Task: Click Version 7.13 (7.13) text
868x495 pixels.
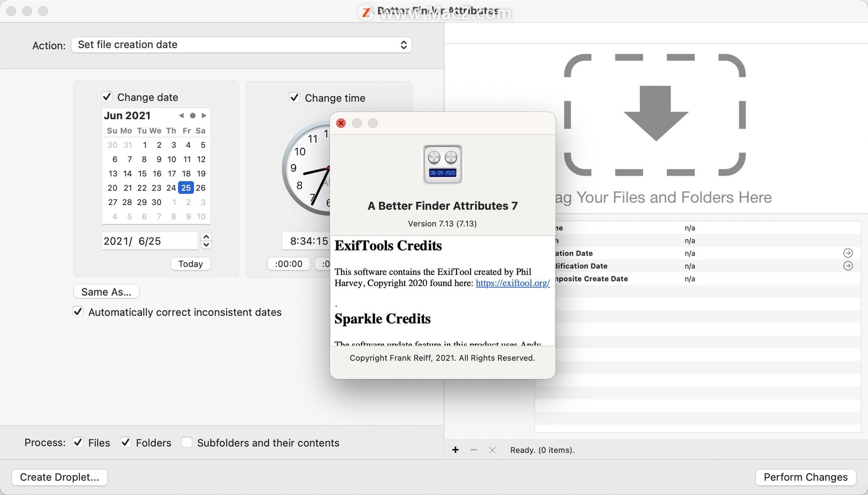Action: click(x=442, y=223)
